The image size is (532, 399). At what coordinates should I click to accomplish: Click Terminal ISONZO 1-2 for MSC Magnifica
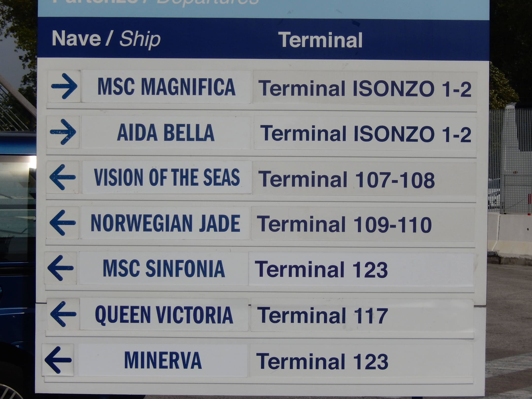(365, 89)
